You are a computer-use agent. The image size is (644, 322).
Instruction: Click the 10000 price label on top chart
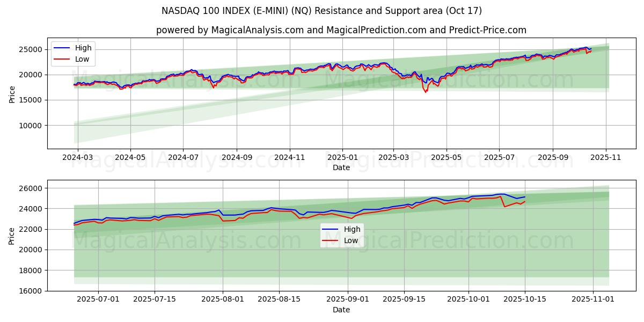click(31, 126)
